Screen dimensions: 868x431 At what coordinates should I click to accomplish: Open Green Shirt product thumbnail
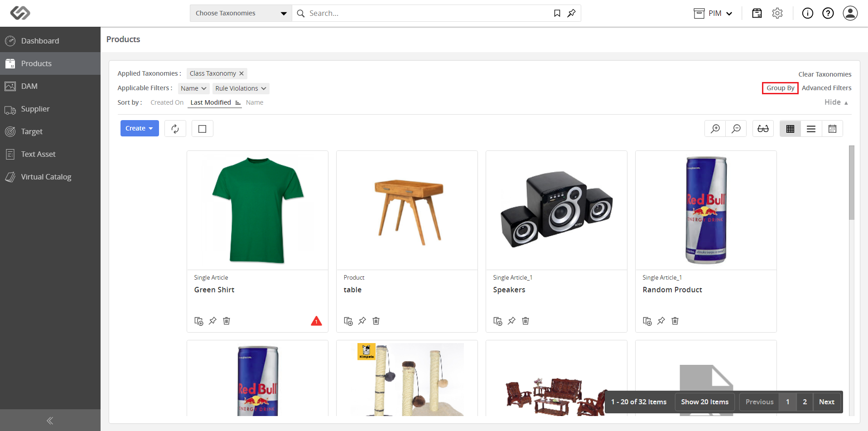pyautogui.click(x=257, y=210)
